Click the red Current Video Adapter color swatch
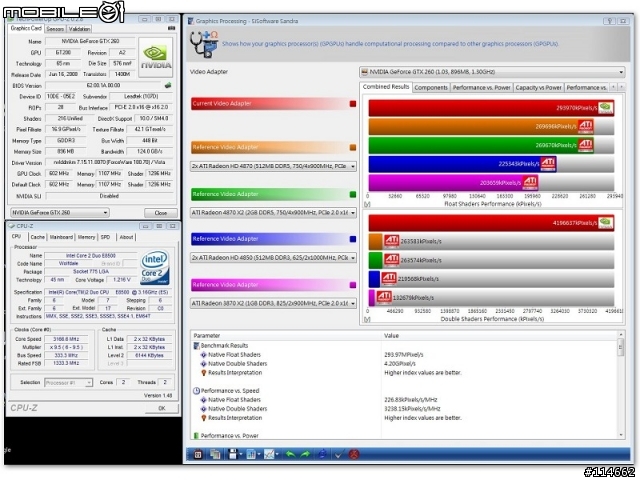Image resolution: width=640 pixels, height=480 pixels. (x=353, y=104)
